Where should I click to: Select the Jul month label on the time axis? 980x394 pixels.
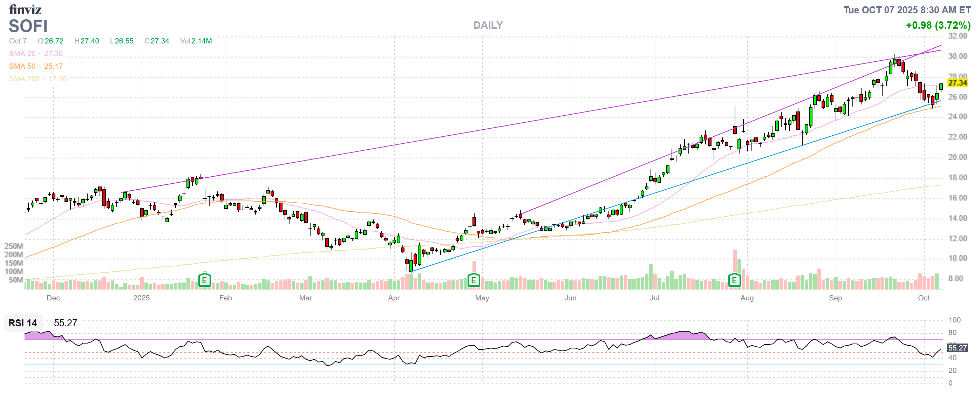(x=654, y=298)
